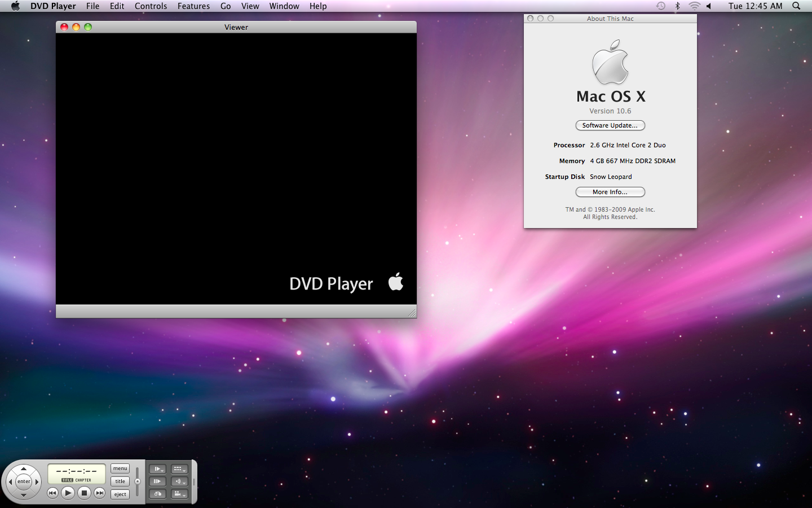The height and width of the screenshot is (508, 812).
Task: Click the clock showing Tue 12:45 AM
Action: (755, 6)
